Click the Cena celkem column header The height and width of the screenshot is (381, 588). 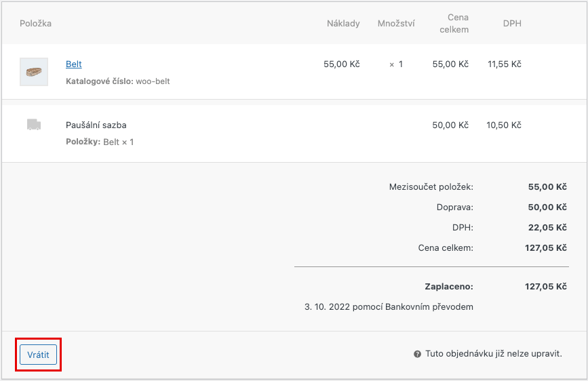click(x=454, y=24)
